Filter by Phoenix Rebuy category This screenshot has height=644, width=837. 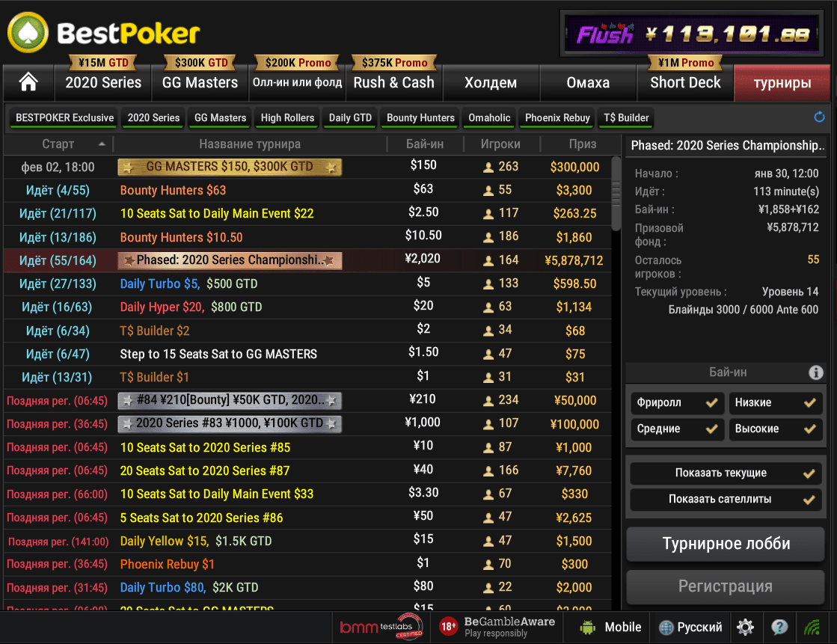[557, 118]
